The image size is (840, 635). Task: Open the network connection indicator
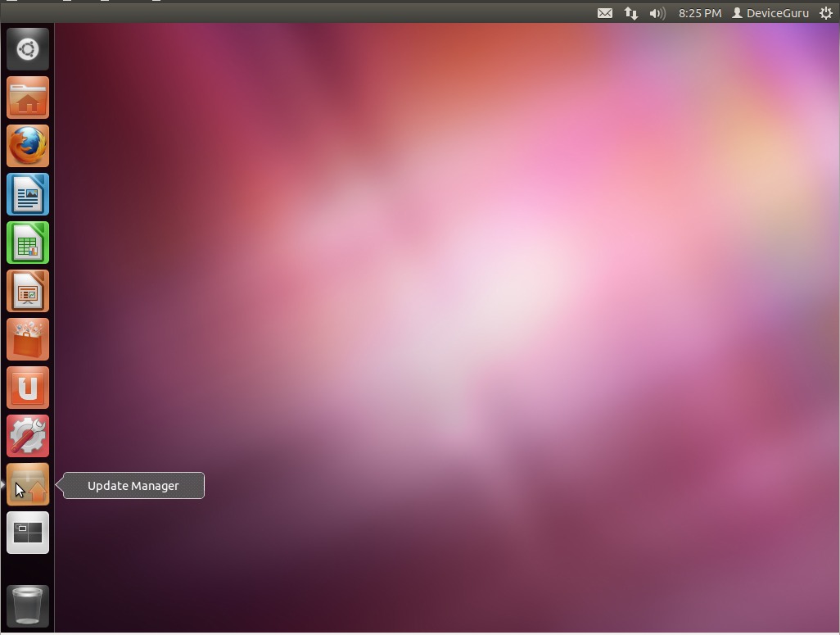coord(631,13)
